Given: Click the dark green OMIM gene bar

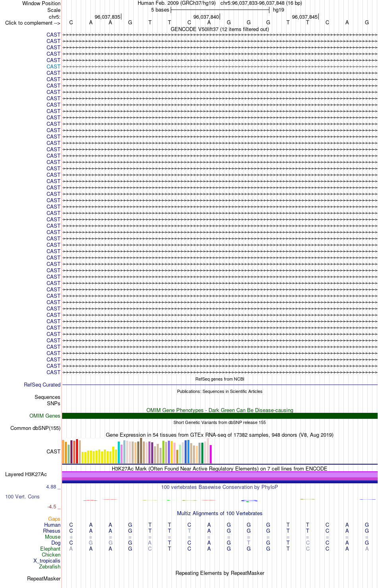Looking at the screenshot, I should tap(220, 416).
